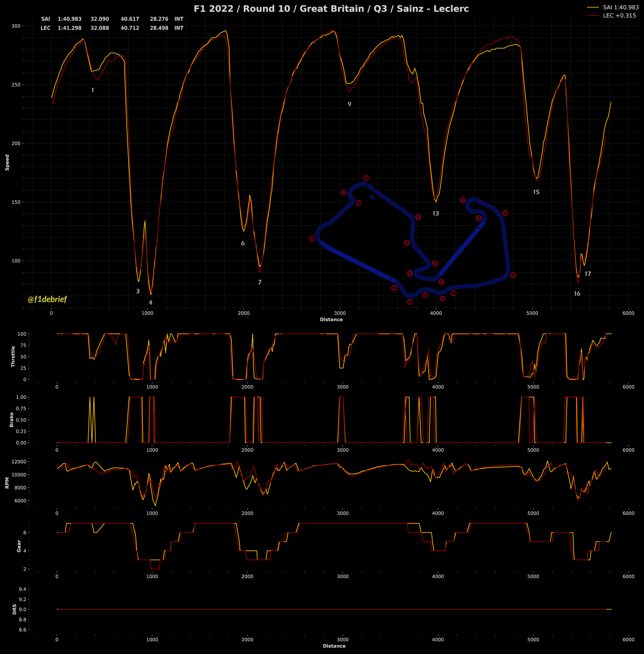Screen dimensions: 644x654
Task: Click the blue direction arrows on the track map
Action: click(x=372, y=197)
